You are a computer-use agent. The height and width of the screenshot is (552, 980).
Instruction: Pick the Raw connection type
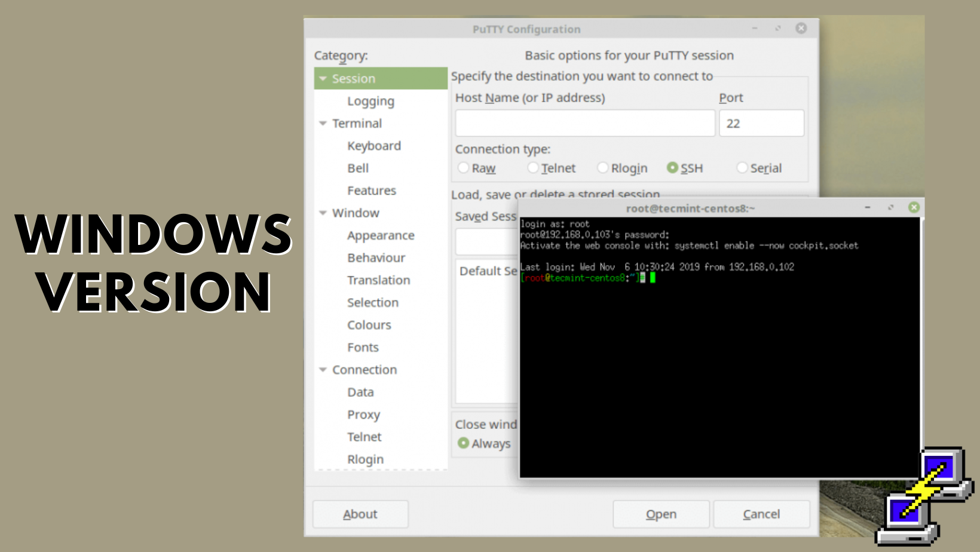(463, 168)
